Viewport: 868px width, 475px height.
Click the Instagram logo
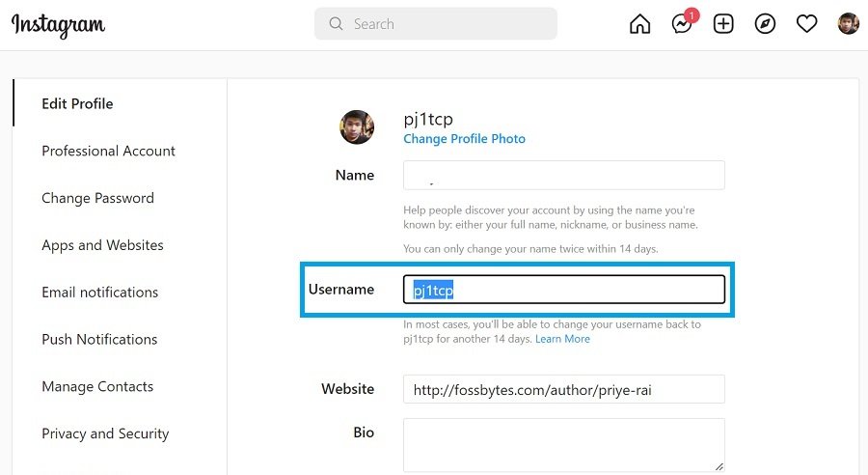coord(58,25)
